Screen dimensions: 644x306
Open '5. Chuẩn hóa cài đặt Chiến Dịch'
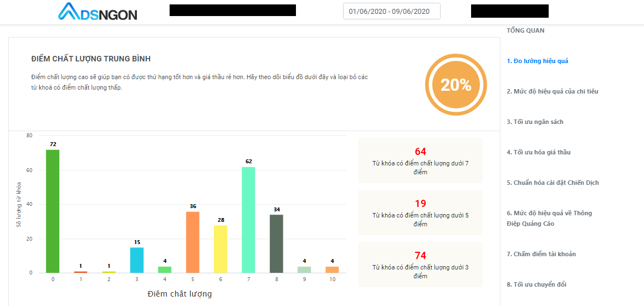[x=553, y=183]
